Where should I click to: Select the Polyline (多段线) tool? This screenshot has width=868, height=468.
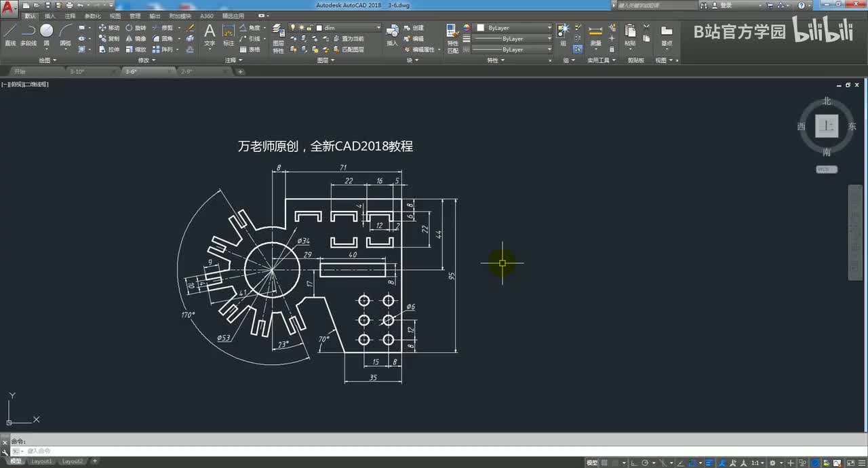[28, 35]
